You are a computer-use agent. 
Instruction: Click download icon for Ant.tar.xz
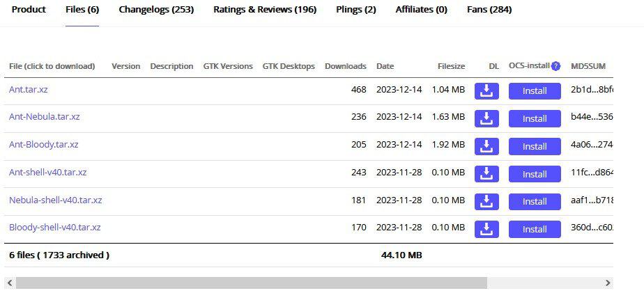point(486,90)
